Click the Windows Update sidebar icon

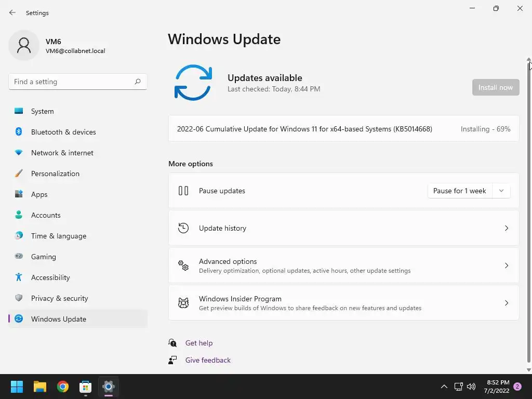[x=19, y=318]
